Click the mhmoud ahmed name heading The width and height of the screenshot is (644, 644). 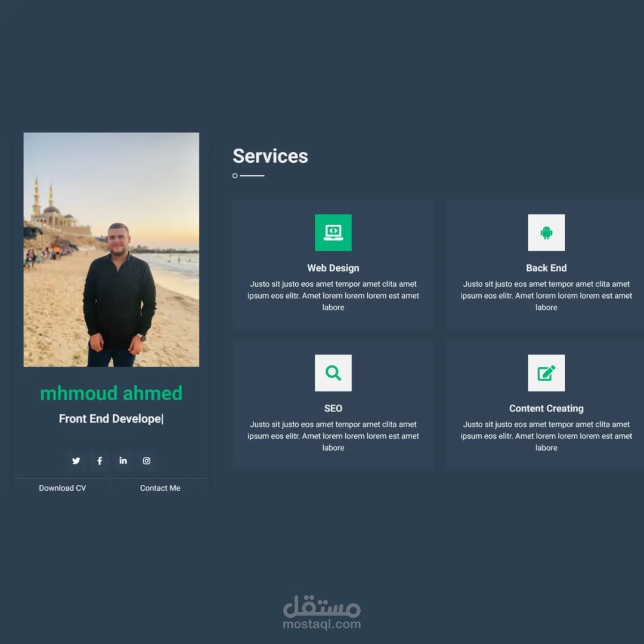[x=112, y=393]
